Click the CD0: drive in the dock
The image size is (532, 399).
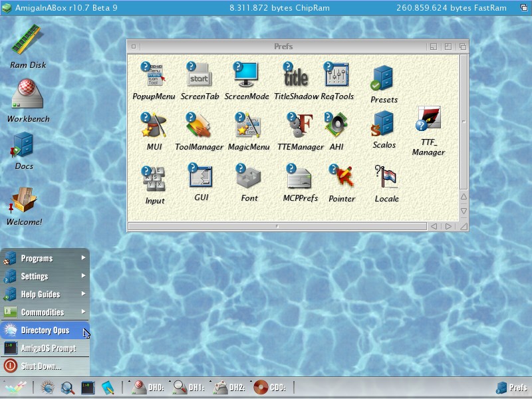click(269, 387)
